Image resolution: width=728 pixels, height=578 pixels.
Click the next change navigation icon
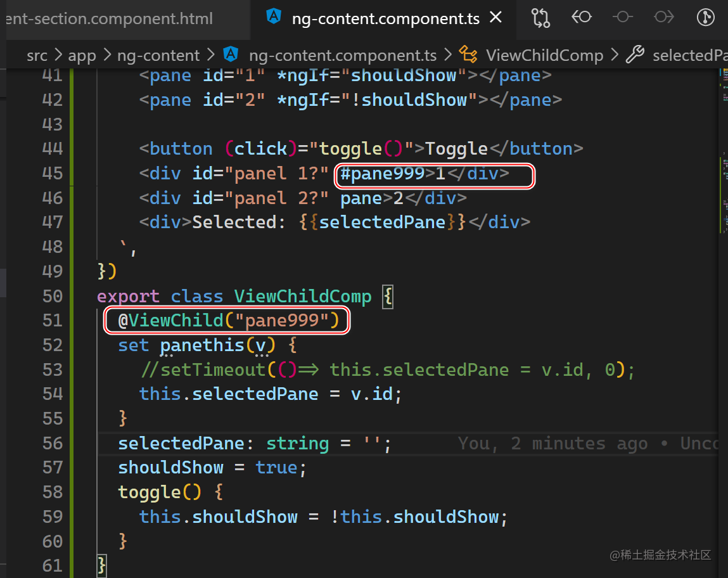coord(664,18)
